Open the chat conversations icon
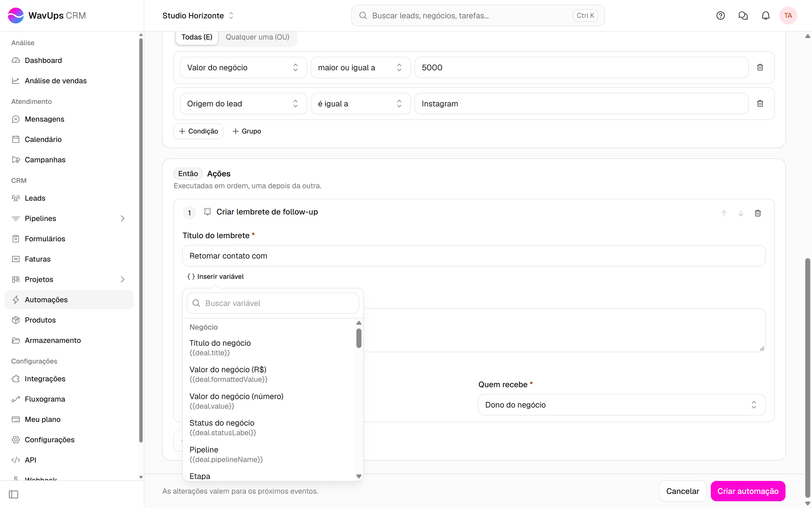The width and height of the screenshot is (812, 508). coord(743,16)
